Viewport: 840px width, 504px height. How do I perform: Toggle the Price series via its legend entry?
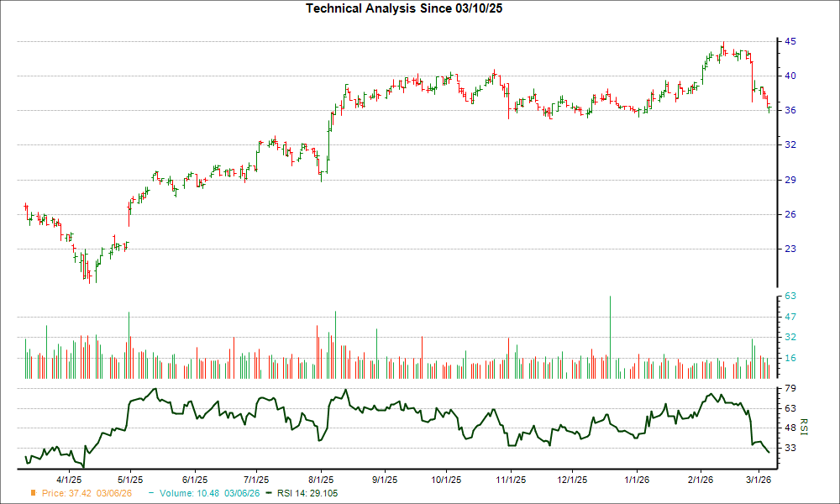pos(68,494)
